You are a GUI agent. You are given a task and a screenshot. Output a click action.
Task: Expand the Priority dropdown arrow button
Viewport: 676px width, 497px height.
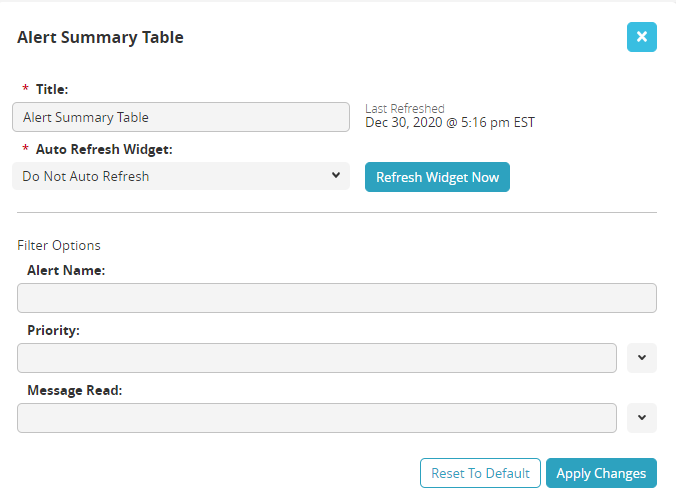click(641, 357)
